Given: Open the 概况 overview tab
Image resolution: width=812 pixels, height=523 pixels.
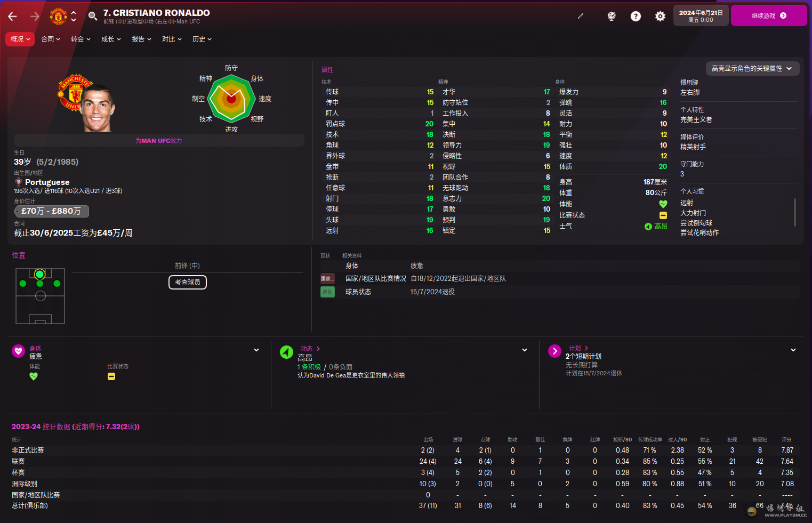Looking at the screenshot, I should [x=20, y=39].
